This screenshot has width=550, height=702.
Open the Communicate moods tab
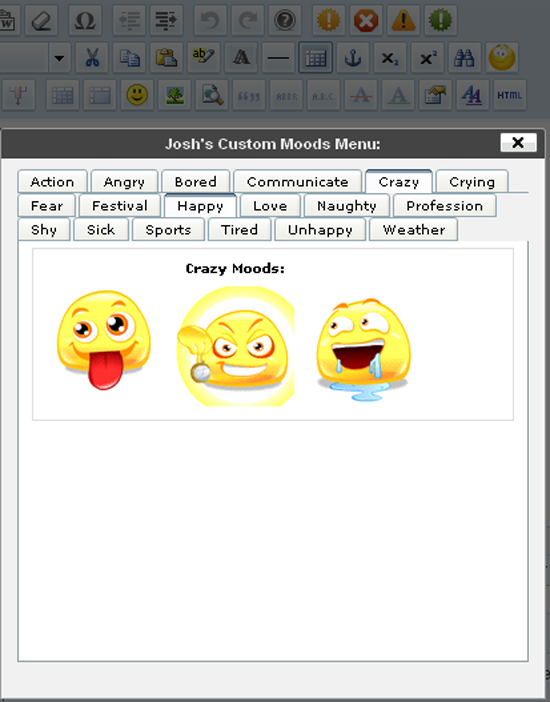[297, 182]
